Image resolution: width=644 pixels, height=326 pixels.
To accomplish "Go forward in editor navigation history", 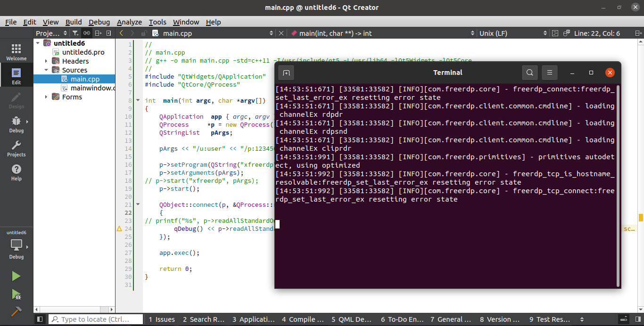I will tap(132, 33).
